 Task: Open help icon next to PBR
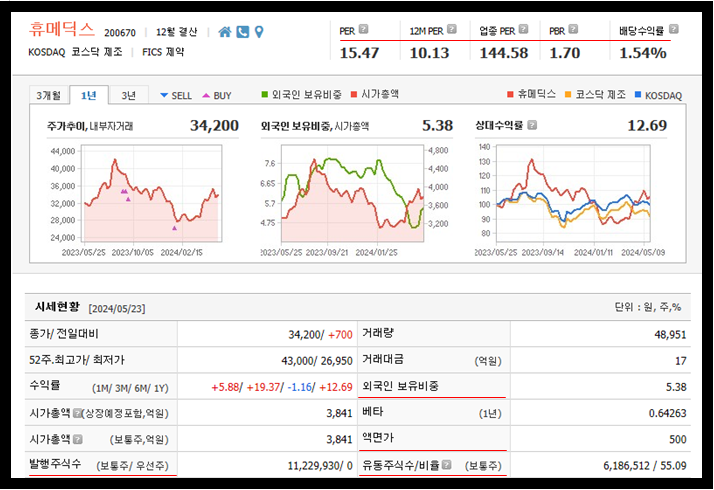pos(573,29)
